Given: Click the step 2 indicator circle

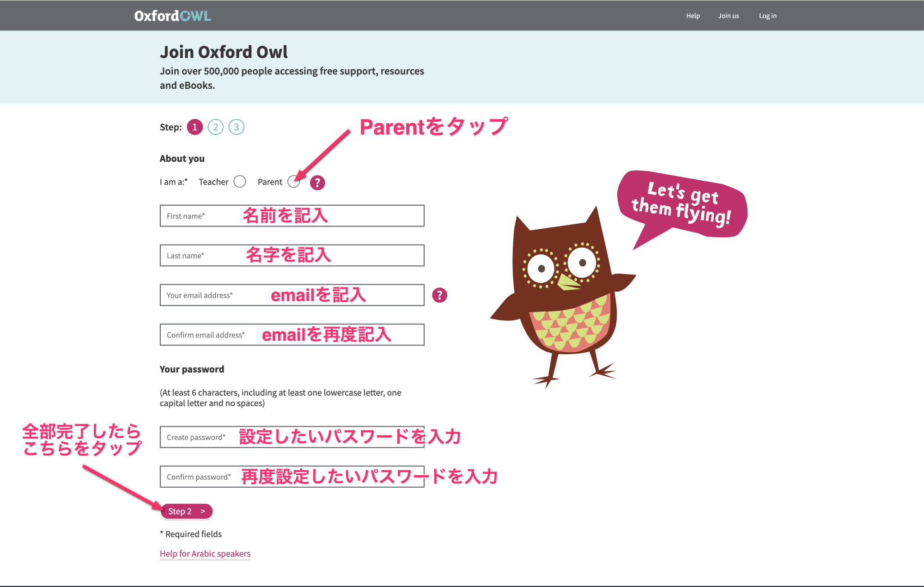Looking at the screenshot, I should tap(216, 127).
